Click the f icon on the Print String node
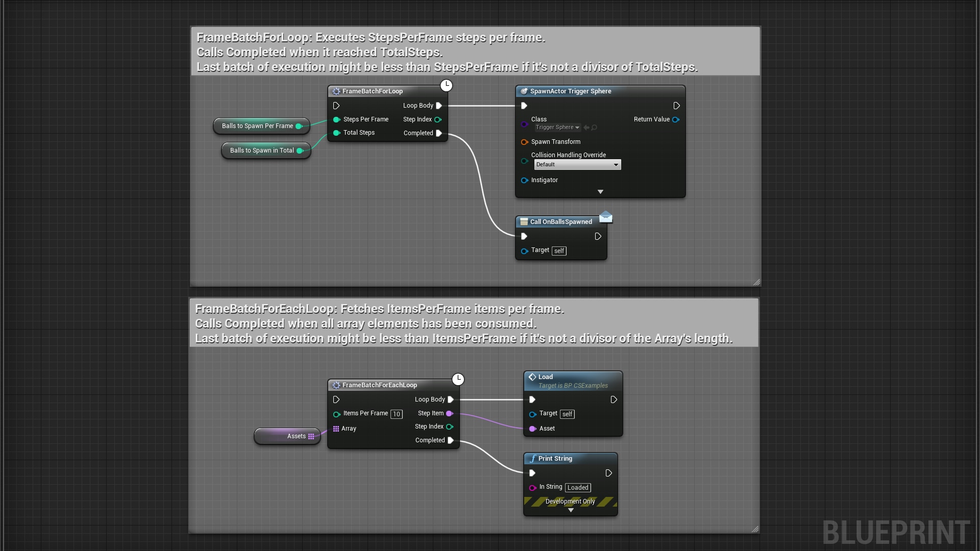Image resolution: width=980 pixels, height=551 pixels. point(533,459)
